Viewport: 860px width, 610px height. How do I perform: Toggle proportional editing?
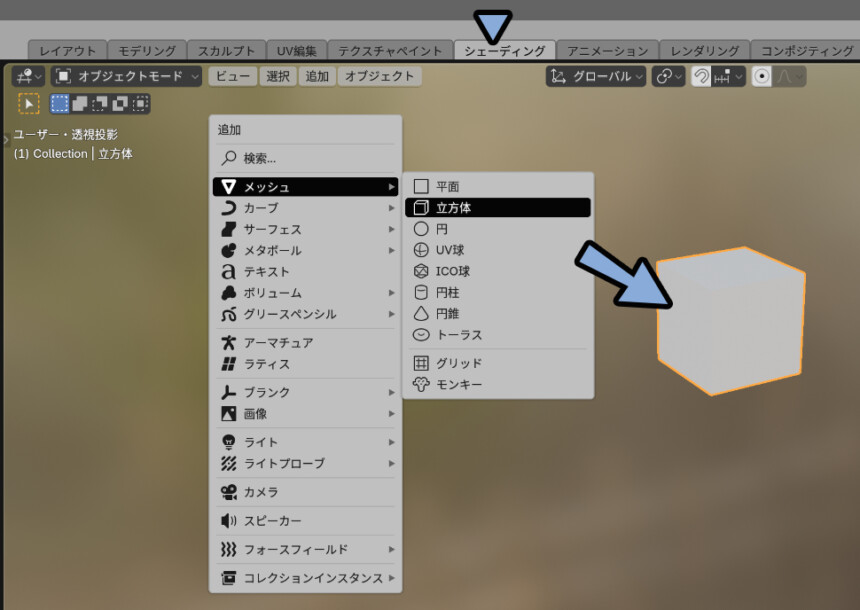761,76
